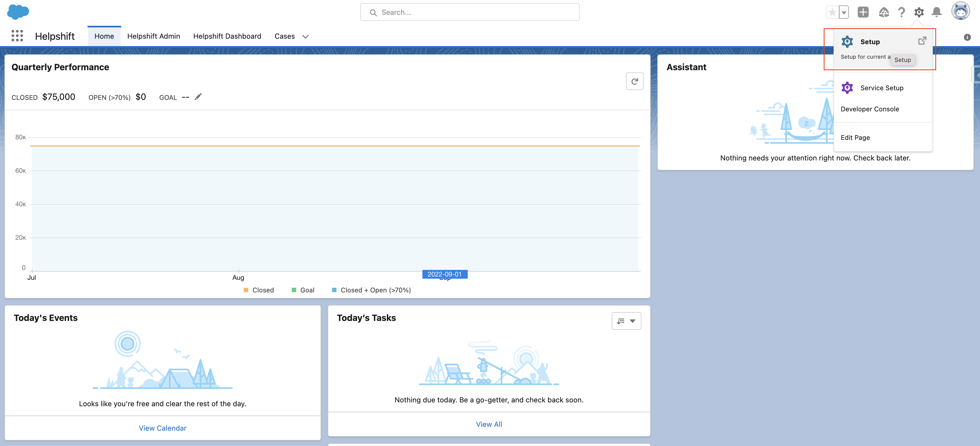The height and width of the screenshot is (446, 980).
Task: Open the Help question mark icon
Action: [x=901, y=13]
